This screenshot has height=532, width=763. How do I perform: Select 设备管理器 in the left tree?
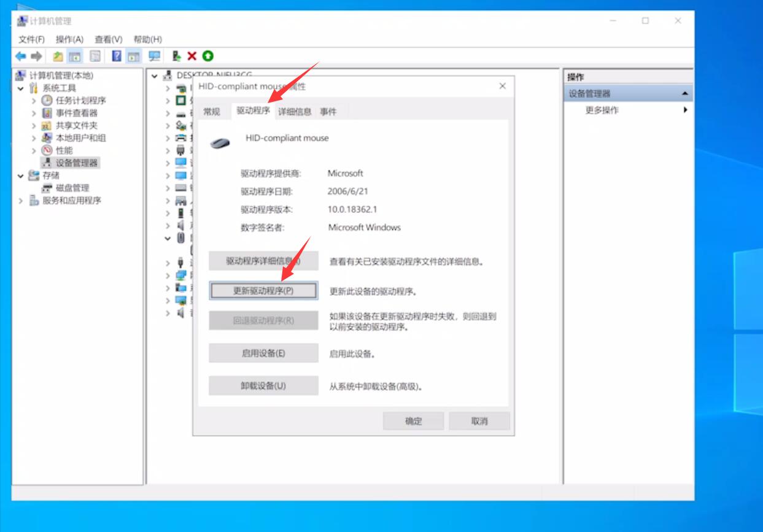click(77, 163)
